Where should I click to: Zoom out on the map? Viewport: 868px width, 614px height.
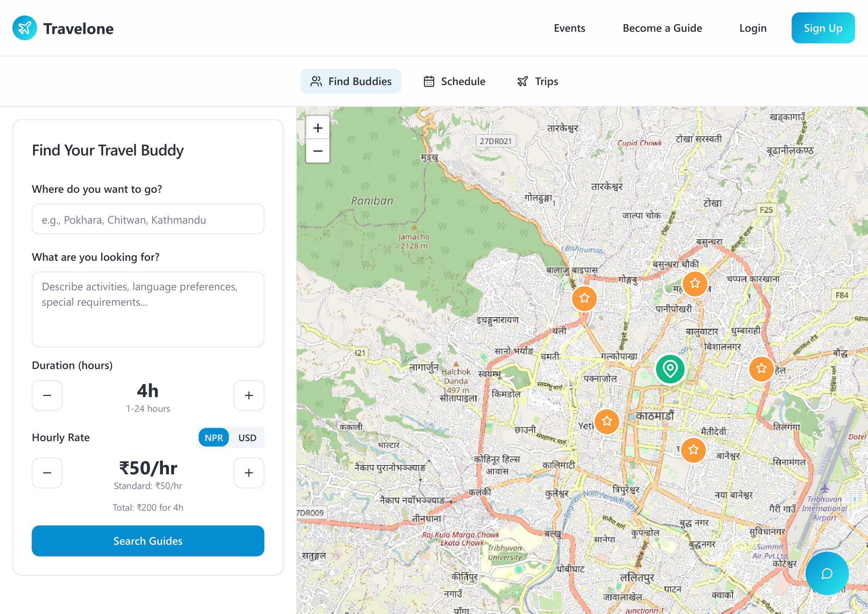tap(318, 151)
